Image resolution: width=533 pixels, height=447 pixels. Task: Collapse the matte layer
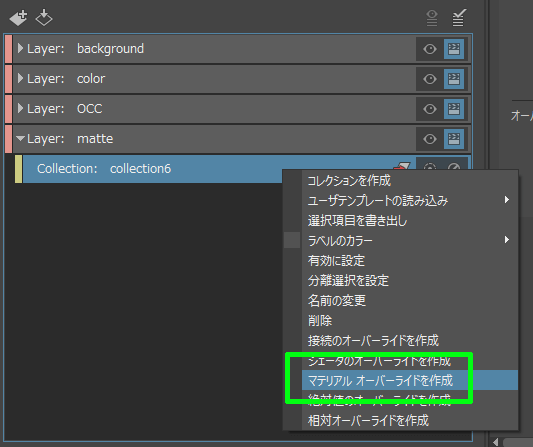click(20, 138)
